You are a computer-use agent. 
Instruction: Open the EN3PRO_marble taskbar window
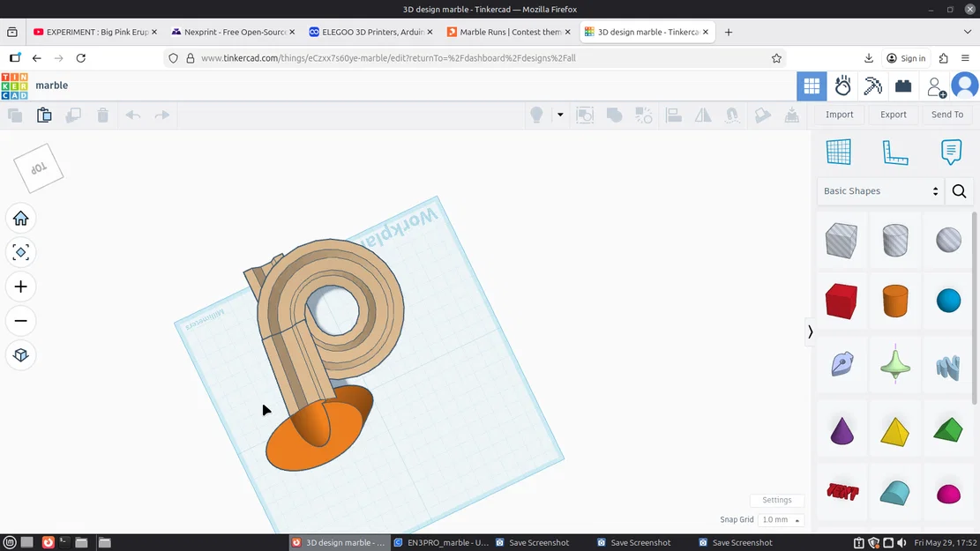pyautogui.click(x=441, y=542)
